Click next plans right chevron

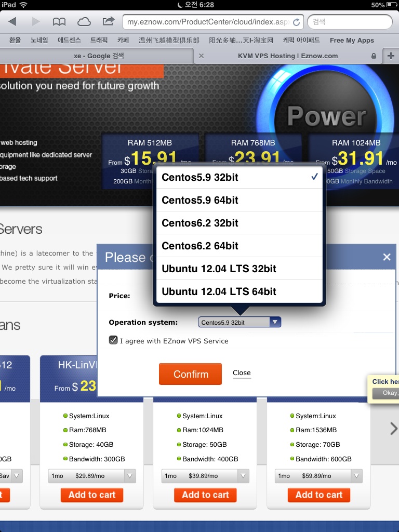point(393,429)
